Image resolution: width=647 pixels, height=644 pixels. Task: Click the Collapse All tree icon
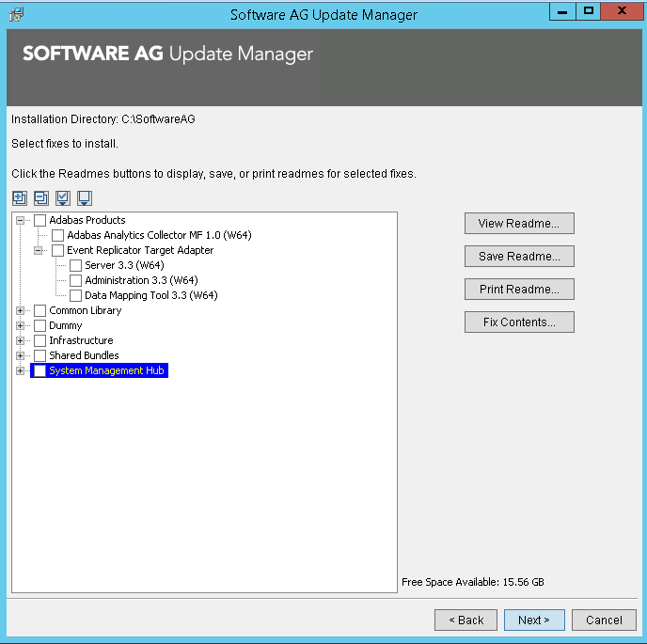click(x=40, y=197)
